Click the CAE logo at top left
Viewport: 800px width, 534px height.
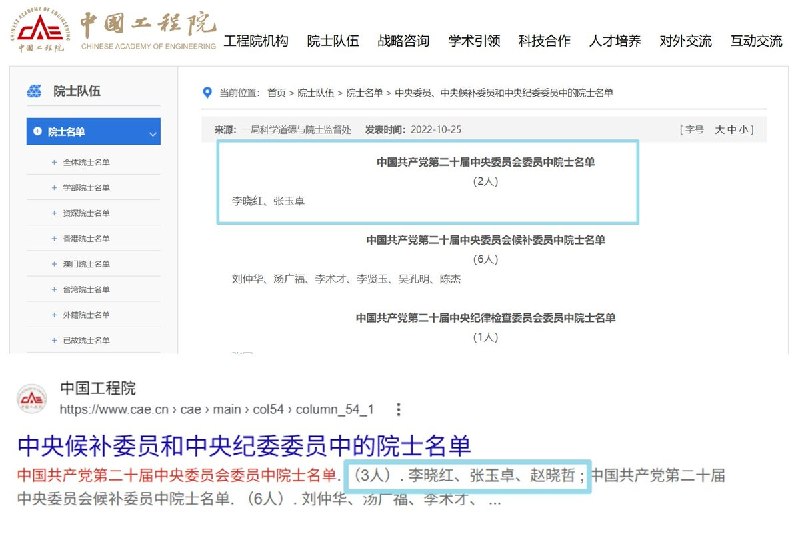(41, 30)
